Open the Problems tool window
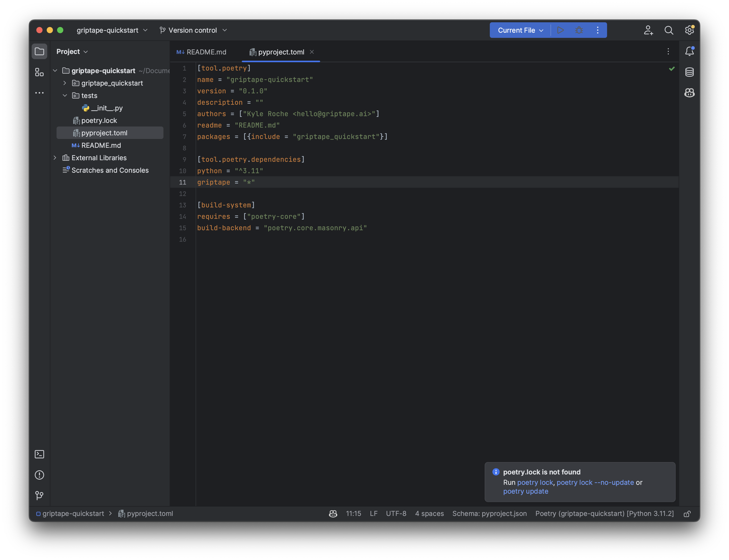Screen dimensions: 729x560 click(39, 475)
